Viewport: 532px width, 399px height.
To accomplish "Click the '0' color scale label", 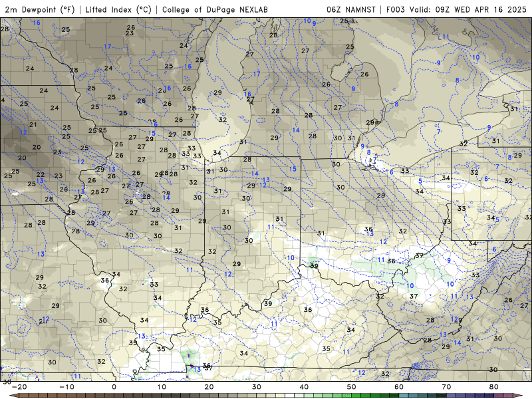I will pos(114,387).
